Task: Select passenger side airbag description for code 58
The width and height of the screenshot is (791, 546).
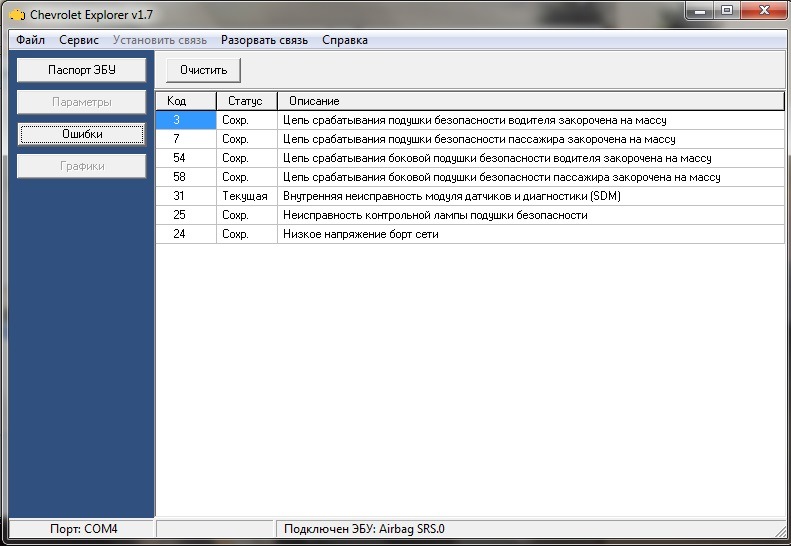Action: 531,177
